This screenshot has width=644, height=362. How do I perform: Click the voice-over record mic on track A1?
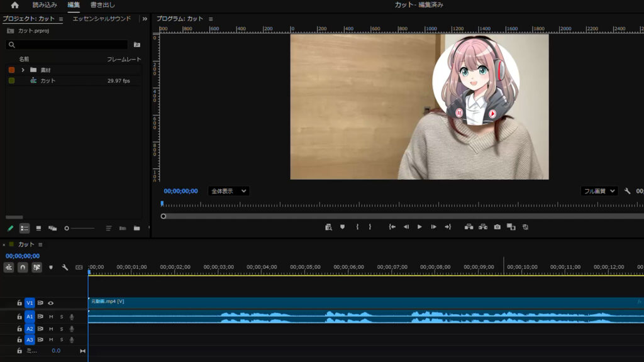click(x=72, y=317)
